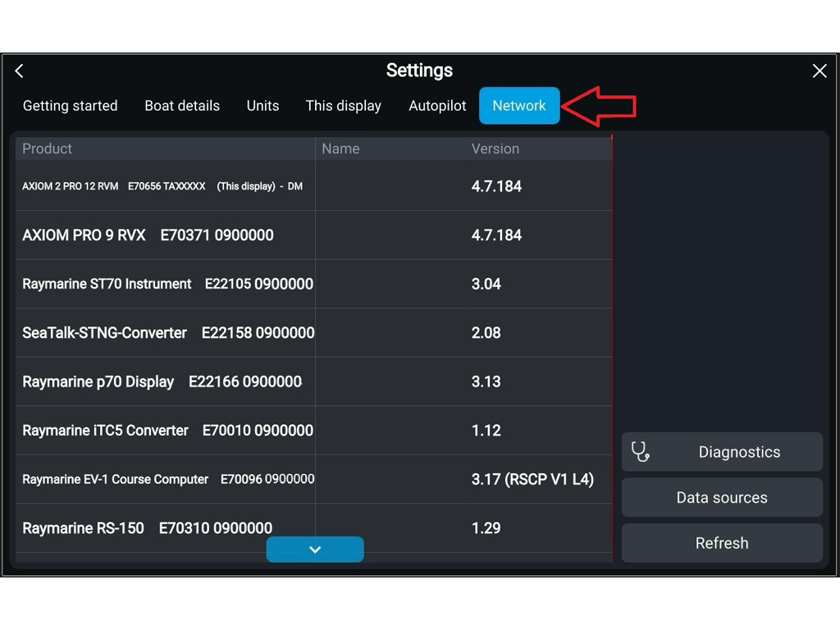Image resolution: width=840 pixels, height=630 pixels.
Task: Select Raymarine RS-150 row
Action: tap(314, 527)
